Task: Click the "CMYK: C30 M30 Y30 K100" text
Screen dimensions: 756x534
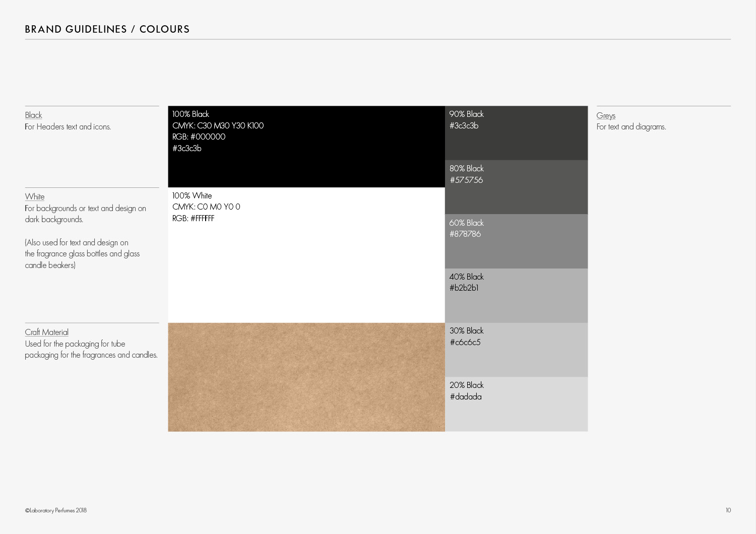Action: click(218, 125)
